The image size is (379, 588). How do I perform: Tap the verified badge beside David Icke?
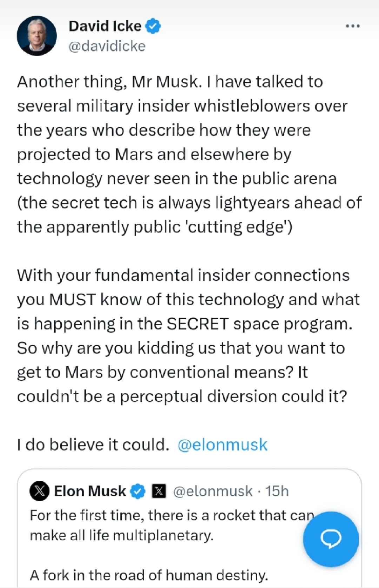(153, 26)
